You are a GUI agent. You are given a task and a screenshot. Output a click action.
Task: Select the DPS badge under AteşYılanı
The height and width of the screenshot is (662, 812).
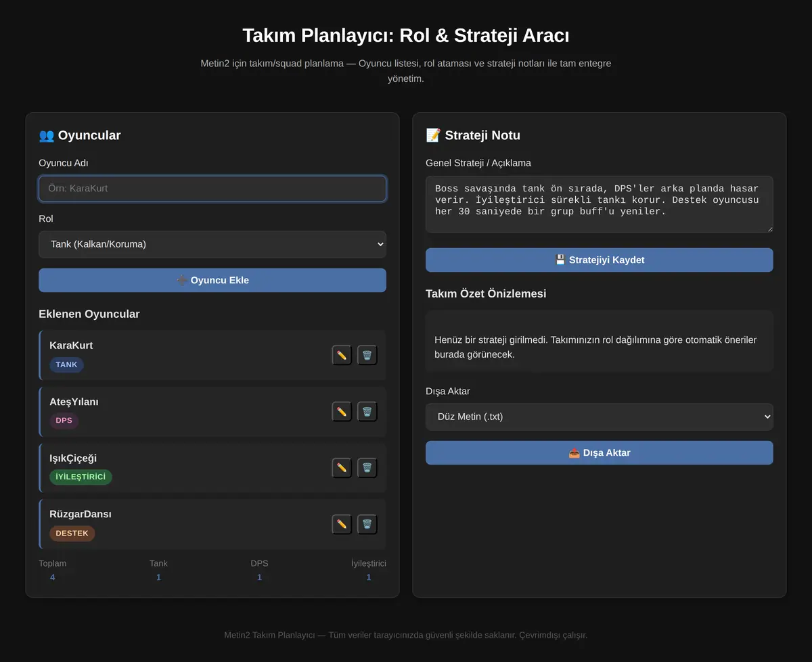pos(64,421)
